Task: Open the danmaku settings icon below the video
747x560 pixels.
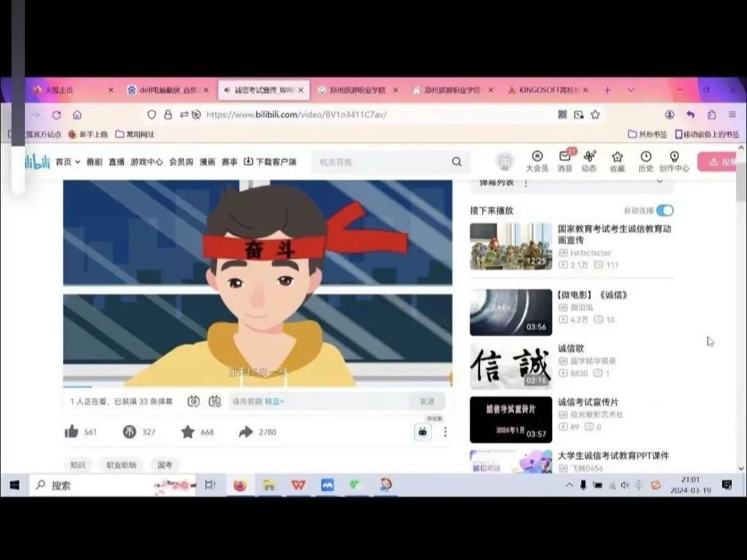Action: (215, 401)
